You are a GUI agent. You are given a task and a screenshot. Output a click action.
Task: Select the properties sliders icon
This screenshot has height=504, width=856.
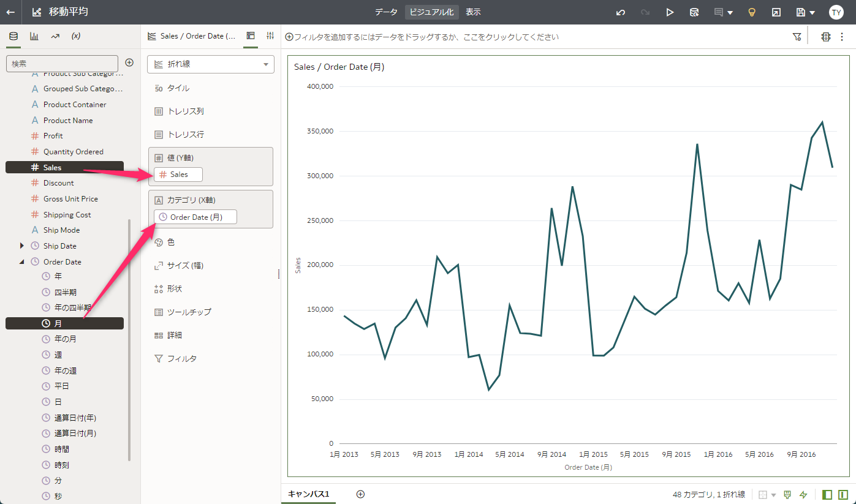(x=270, y=36)
